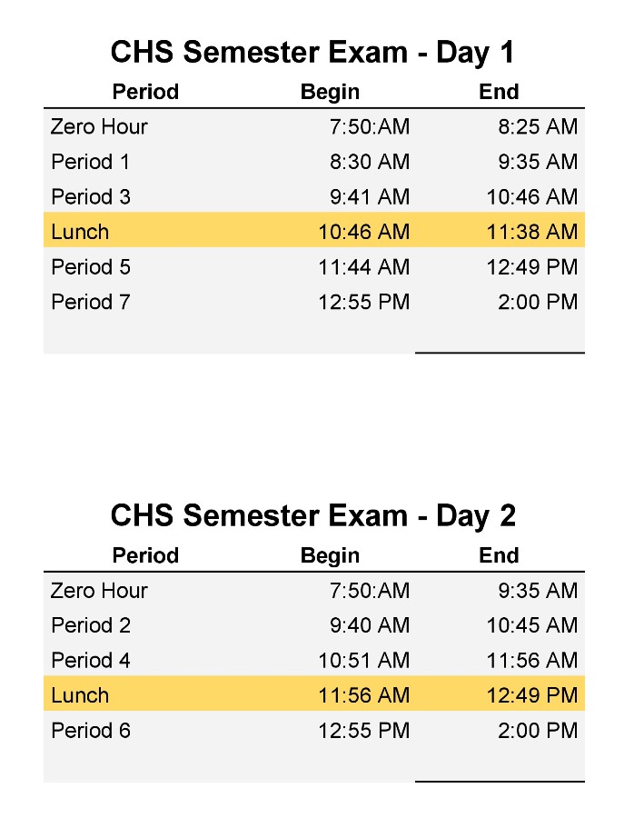
Task: Click the Period 5 cell
Action: tap(91, 267)
